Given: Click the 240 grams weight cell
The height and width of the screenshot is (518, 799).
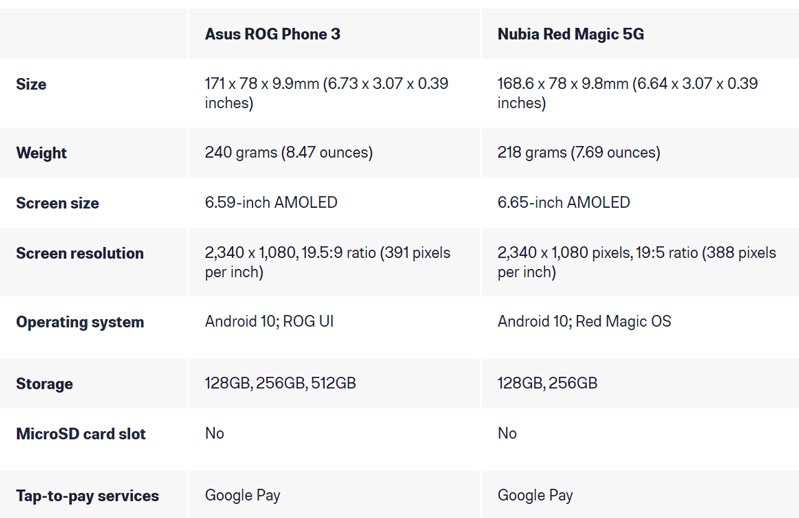Looking at the screenshot, I should pos(288,153).
